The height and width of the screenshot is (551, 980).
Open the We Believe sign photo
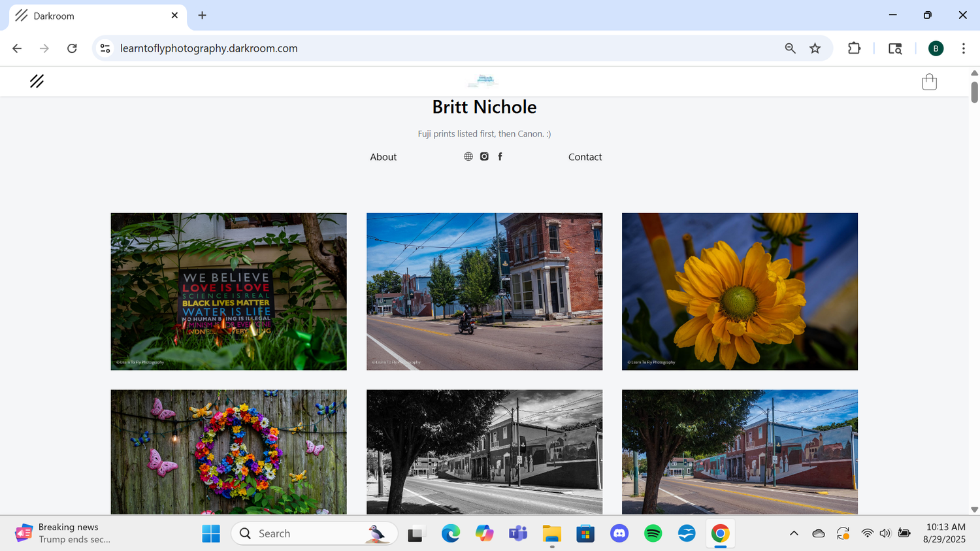(229, 292)
